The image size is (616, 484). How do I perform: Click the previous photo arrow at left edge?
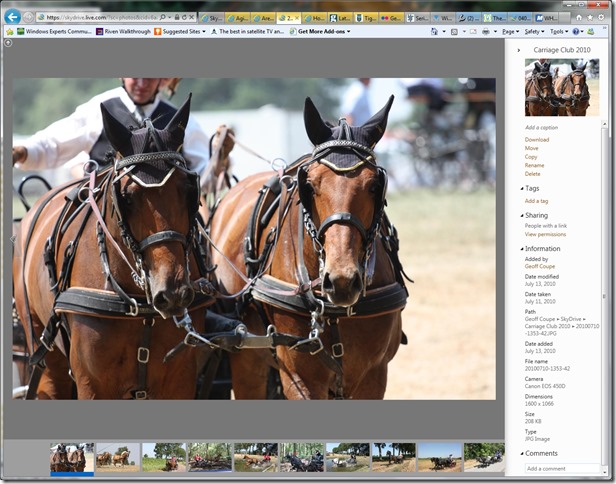[x=8, y=239]
